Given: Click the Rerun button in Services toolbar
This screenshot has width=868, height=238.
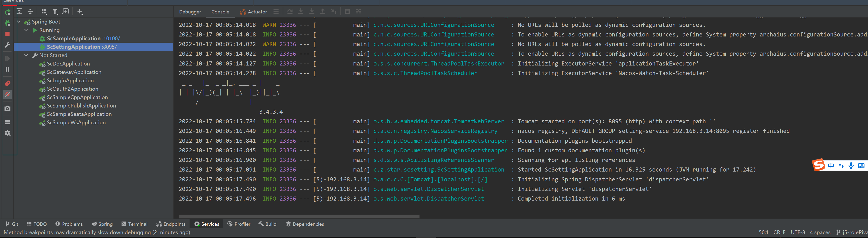Looking at the screenshot, I should pos(7,12).
